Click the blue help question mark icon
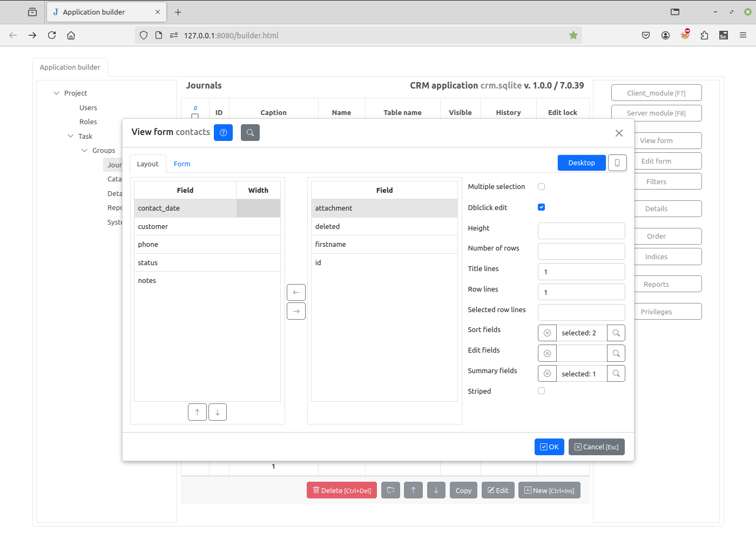Viewport: 756px width, 533px height. 223,133
